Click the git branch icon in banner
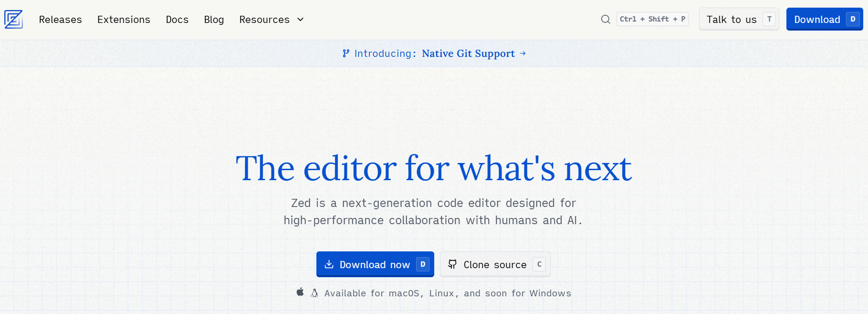 click(346, 54)
